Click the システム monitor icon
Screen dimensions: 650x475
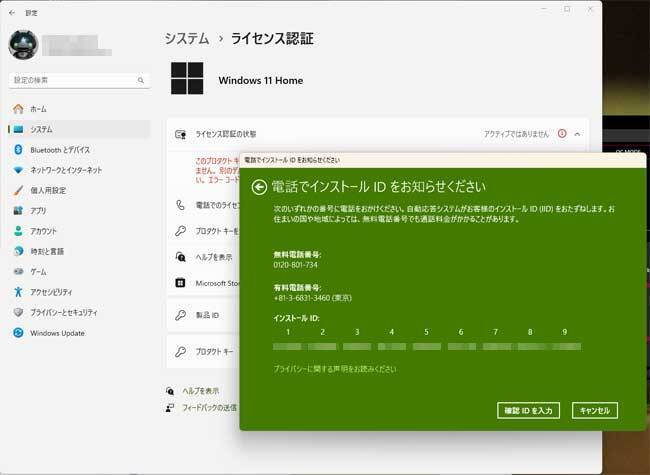click(x=18, y=129)
